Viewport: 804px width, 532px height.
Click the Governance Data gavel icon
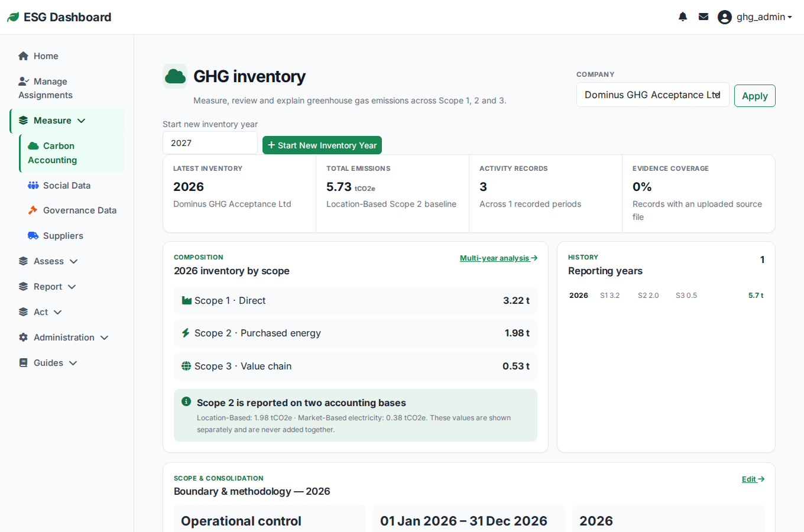point(33,210)
